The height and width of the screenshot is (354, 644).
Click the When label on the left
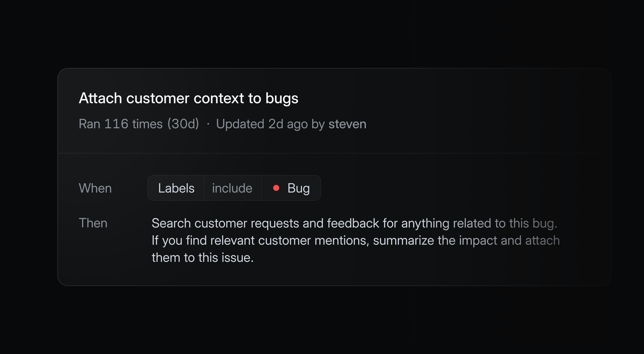pos(96,188)
